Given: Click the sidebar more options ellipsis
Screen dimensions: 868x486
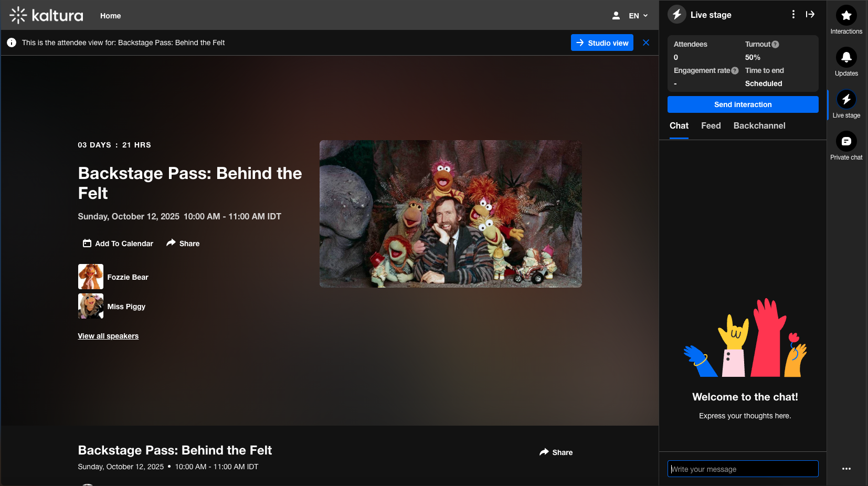Looking at the screenshot, I should click(x=846, y=469).
